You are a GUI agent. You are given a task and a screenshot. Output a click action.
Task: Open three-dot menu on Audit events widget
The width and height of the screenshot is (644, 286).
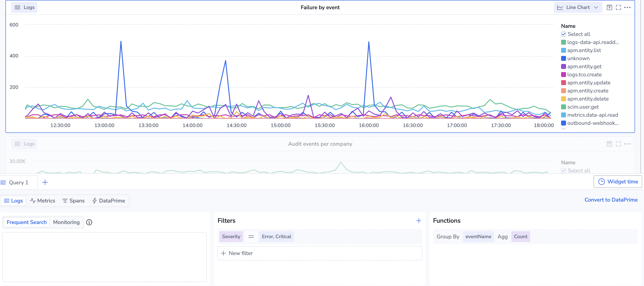(627, 144)
